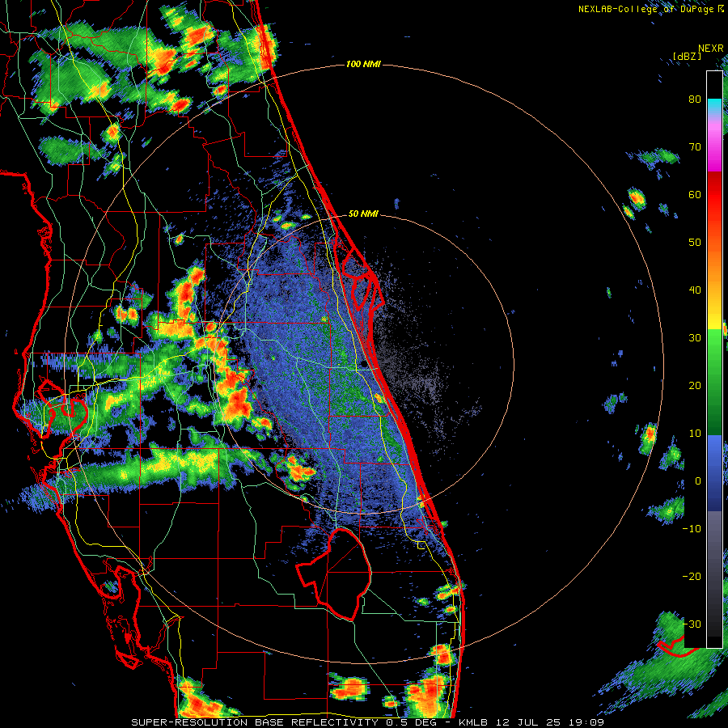Click the "SUPER-RESOLUTION BASE REFLECTIVITY" caption text

254,722
